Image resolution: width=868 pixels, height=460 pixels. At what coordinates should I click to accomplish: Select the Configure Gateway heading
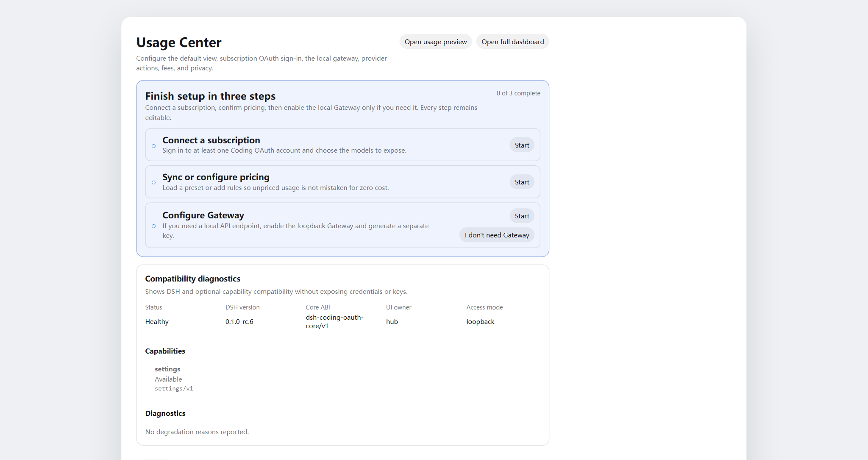pos(203,215)
